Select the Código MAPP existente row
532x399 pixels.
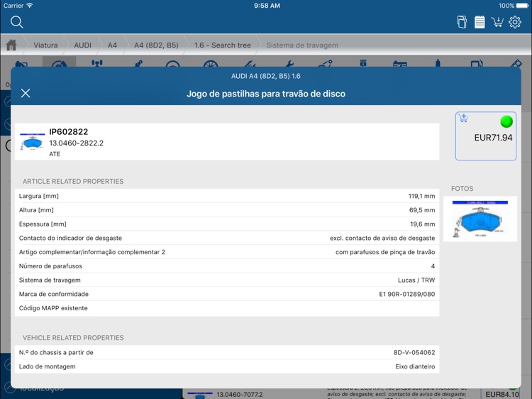pyautogui.click(x=227, y=308)
